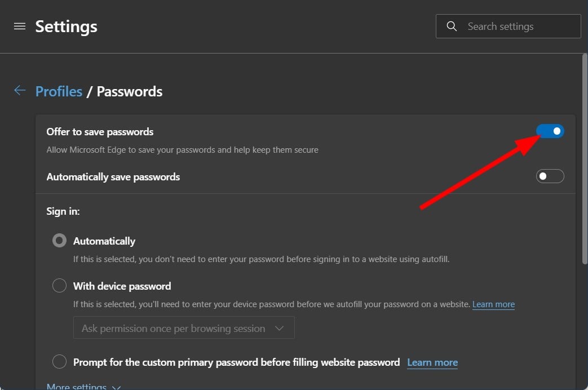Image resolution: width=588 pixels, height=390 pixels.
Task: Expand the More settings section
Action: (x=83, y=387)
